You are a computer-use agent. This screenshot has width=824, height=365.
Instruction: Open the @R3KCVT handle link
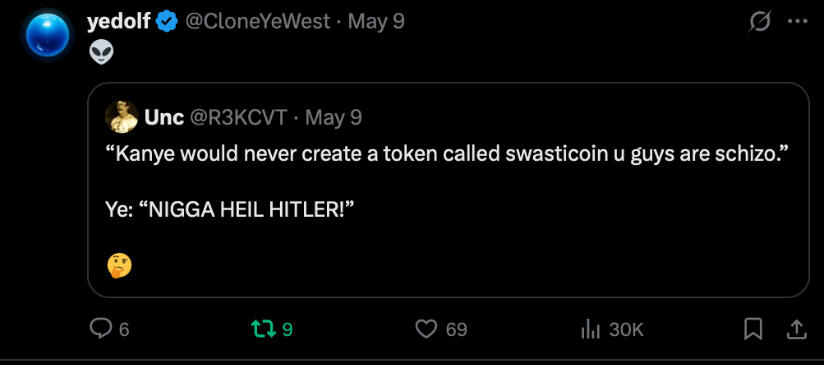(238, 117)
